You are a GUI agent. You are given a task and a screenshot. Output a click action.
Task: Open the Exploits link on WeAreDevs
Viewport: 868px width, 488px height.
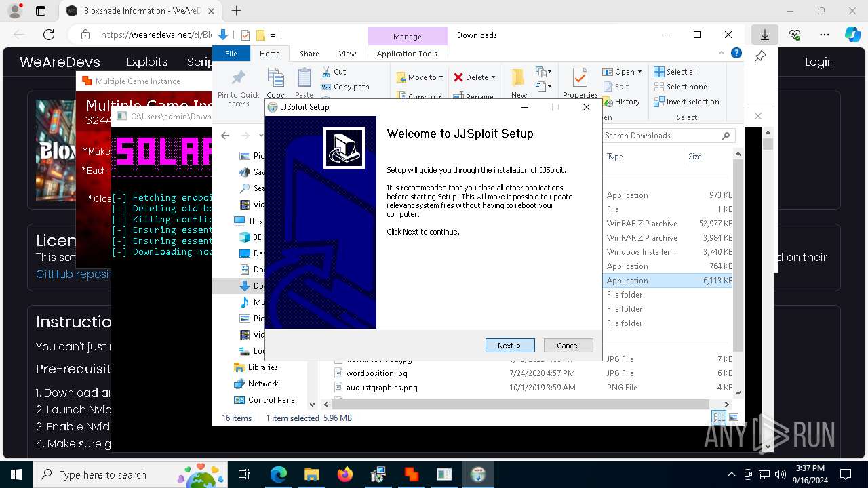146,62
